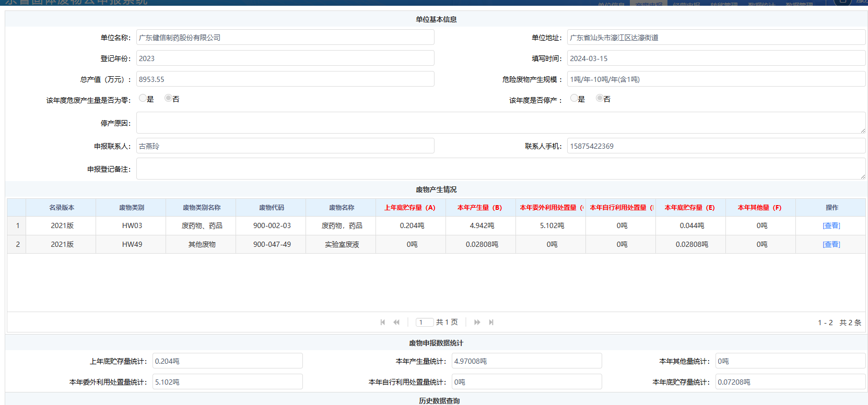Click the 废物代码 column header
The image size is (868, 405).
tap(271, 208)
